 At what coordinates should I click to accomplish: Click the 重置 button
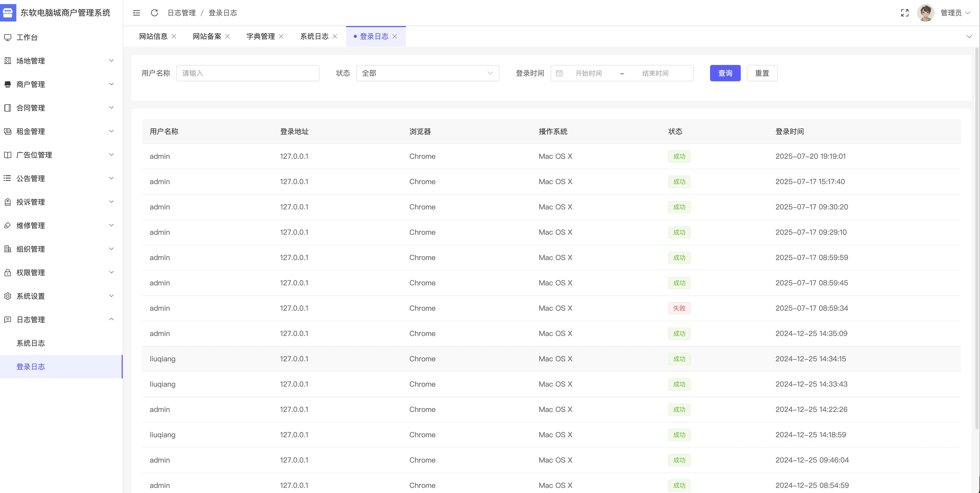762,73
